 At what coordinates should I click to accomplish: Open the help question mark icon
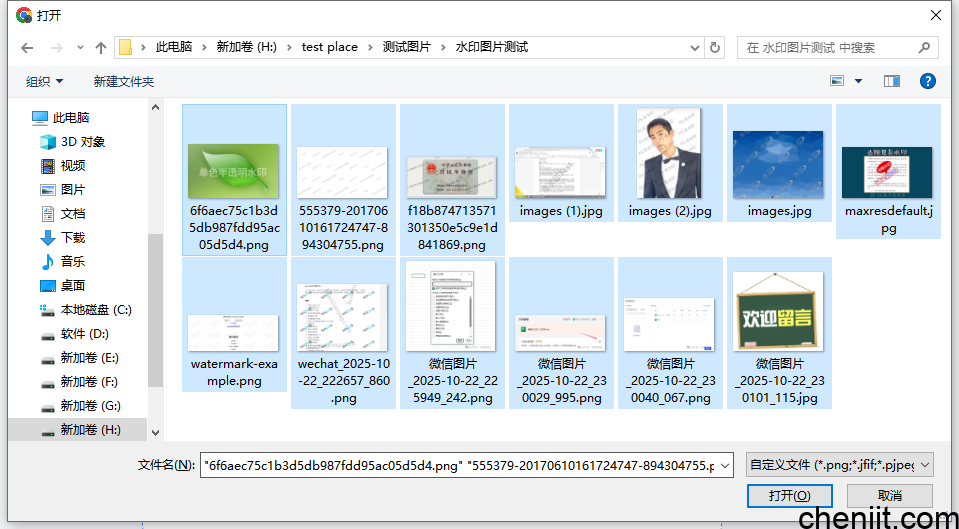pyautogui.click(x=927, y=81)
